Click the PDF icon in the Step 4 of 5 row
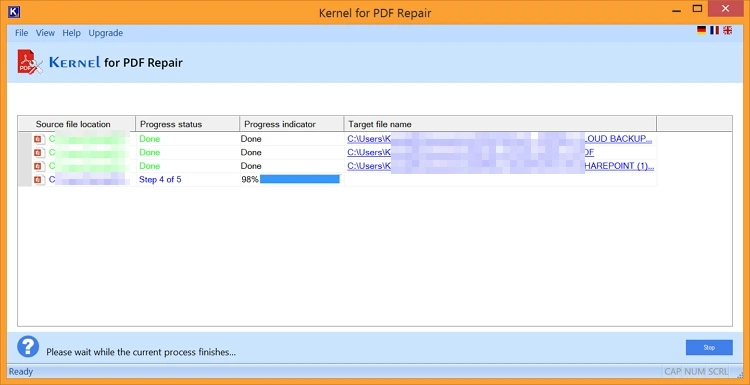The image size is (750, 385). [x=39, y=180]
